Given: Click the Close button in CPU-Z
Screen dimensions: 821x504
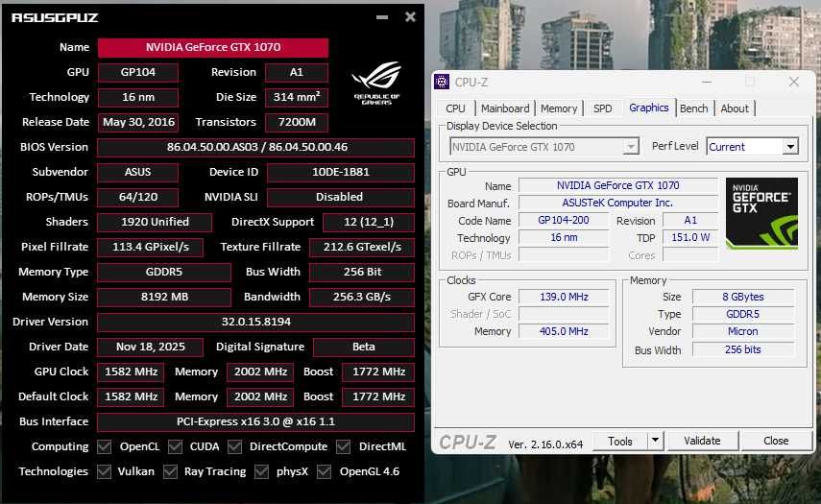Looking at the screenshot, I should 776,441.
